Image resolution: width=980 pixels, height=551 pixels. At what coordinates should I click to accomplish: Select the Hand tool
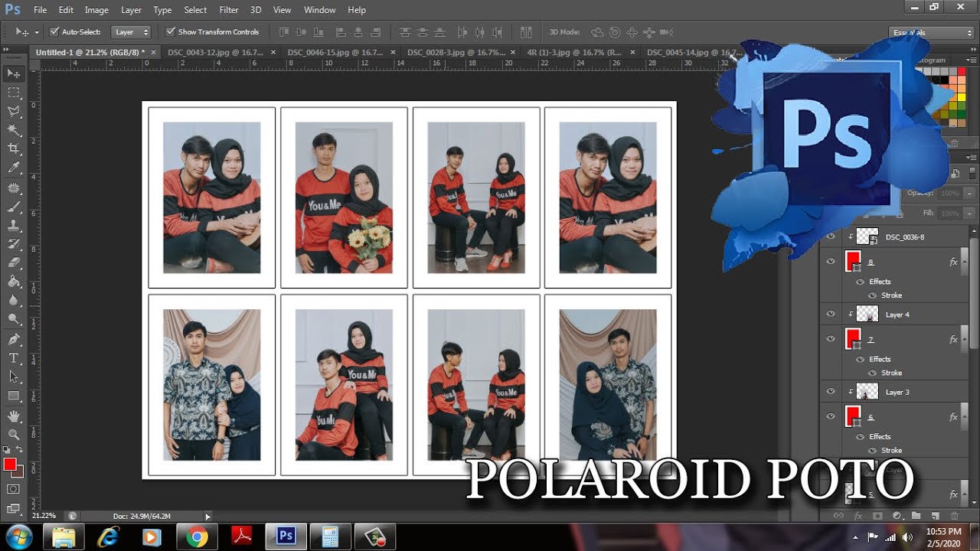click(x=14, y=416)
